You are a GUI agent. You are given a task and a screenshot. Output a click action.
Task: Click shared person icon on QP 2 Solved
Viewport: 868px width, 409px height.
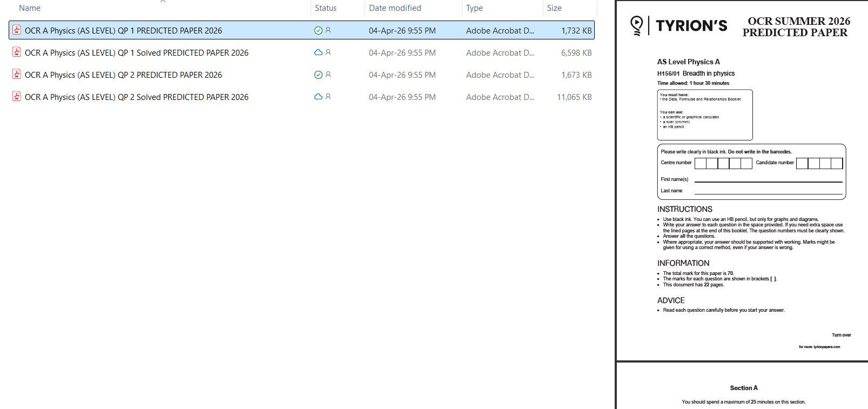point(328,97)
